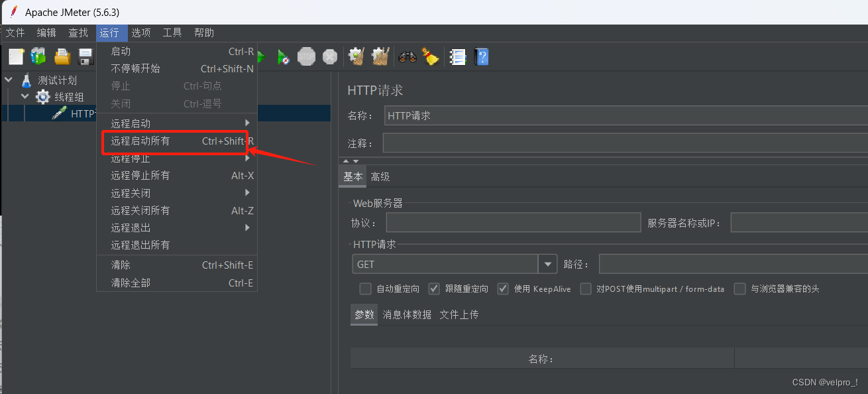This screenshot has width=868, height=394.
Task: Switch to the 文件上传 tab
Action: click(459, 314)
